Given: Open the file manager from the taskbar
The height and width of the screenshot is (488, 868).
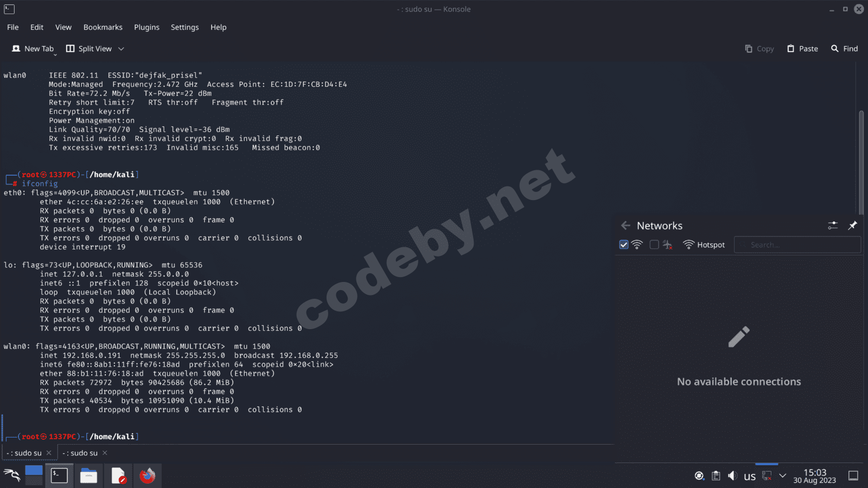Looking at the screenshot, I should pos(88,476).
